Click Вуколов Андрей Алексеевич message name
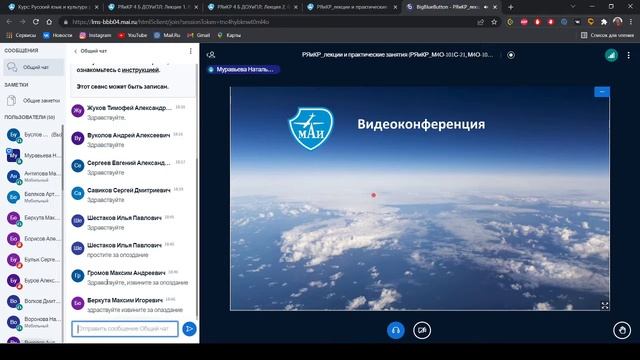Viewport: 640px width, 360px height. (128, 136)
